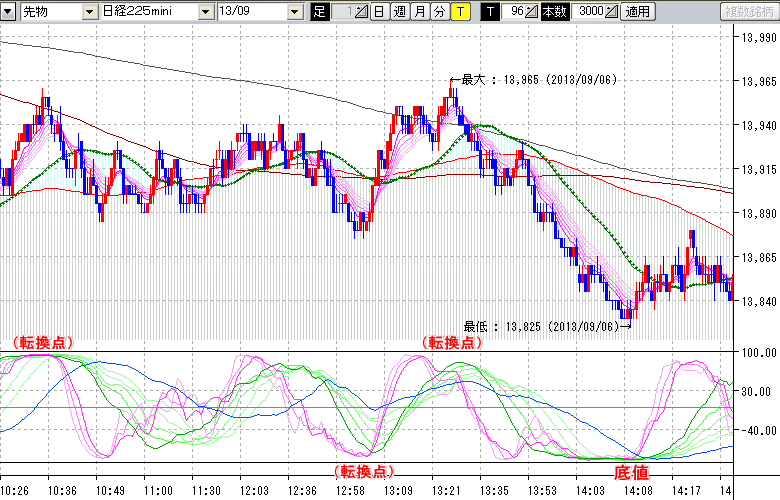Click the T period field showing 96
The height and width of the screenshot is (500, 780).
[x=514, y=12]
